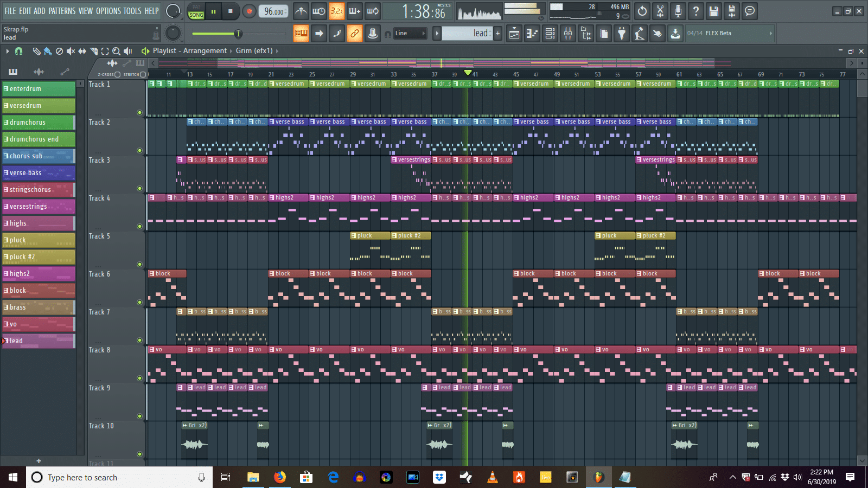Open the Browser view icon

586,34
